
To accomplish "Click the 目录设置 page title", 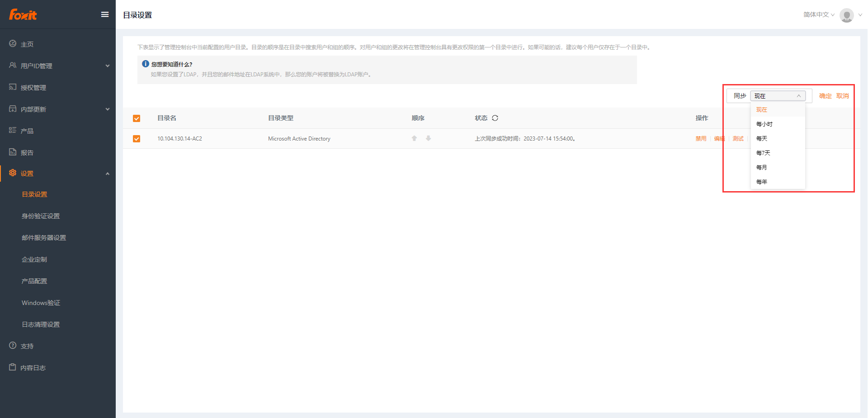I will point(137,15).
